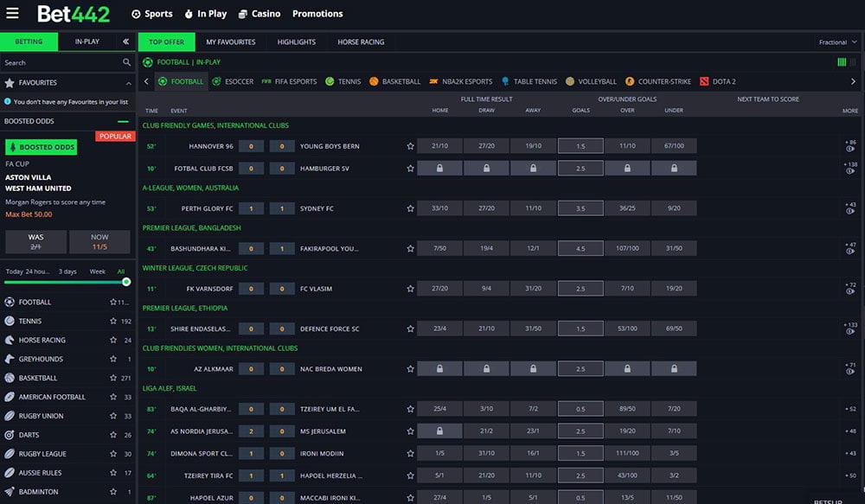Select the boosted NOW 11/5 odds
Viewport: 865px width, 504px height.
tap(99, 242)
